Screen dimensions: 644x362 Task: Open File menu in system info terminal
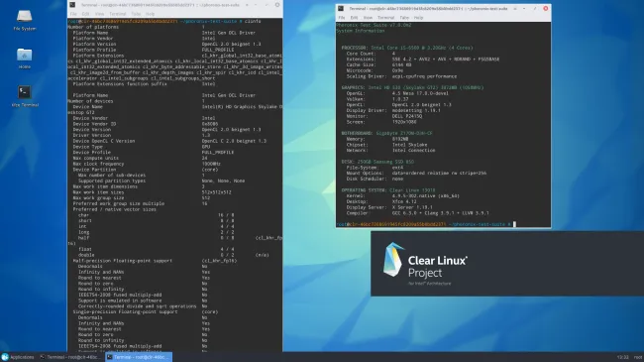(342, 18)
